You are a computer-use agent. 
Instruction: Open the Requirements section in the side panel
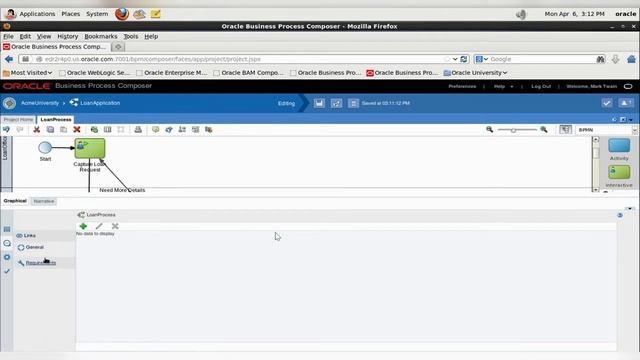pyautogui.click(x=40, y=263)
